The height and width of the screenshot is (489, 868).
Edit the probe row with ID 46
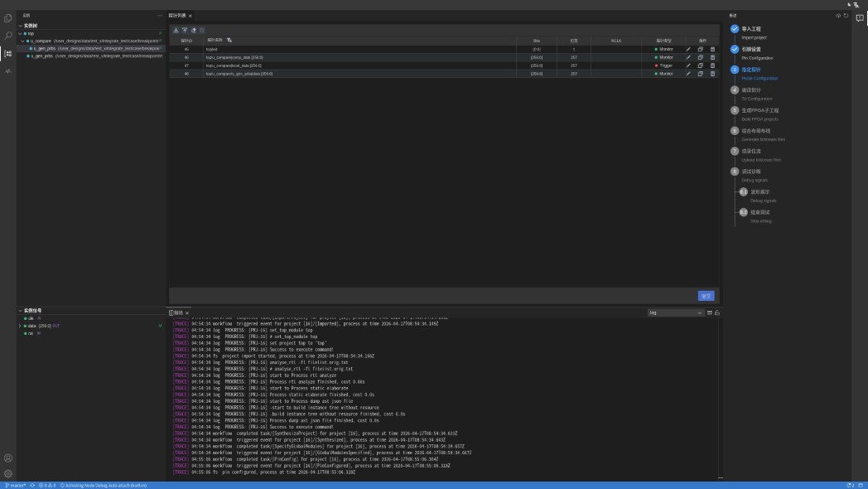(x=688, y=57)
